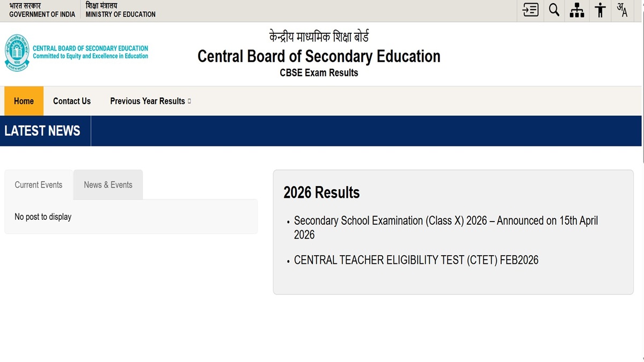Select the News & Events tab
Image resolution: width=644 pixels, height=362 pixels.
108,184
